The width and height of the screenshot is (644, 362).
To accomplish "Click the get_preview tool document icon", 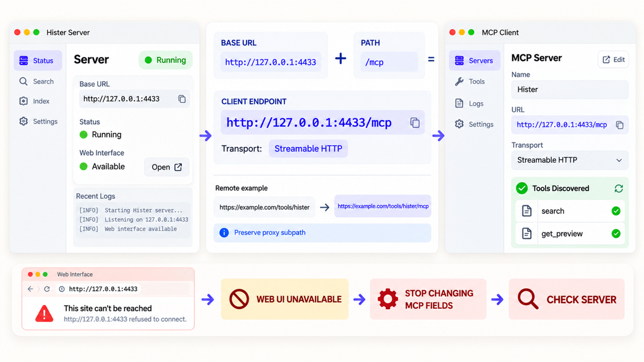I will 526,233.
